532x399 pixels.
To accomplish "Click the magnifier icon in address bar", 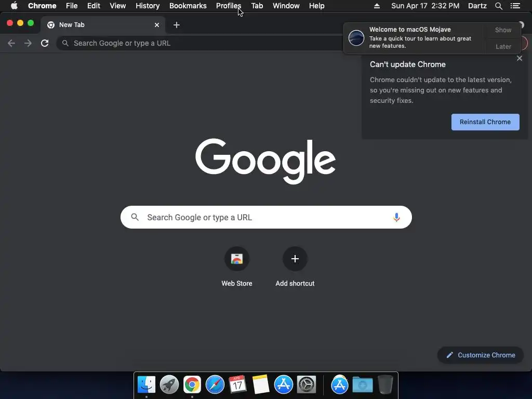I will [x=65, y=43].
